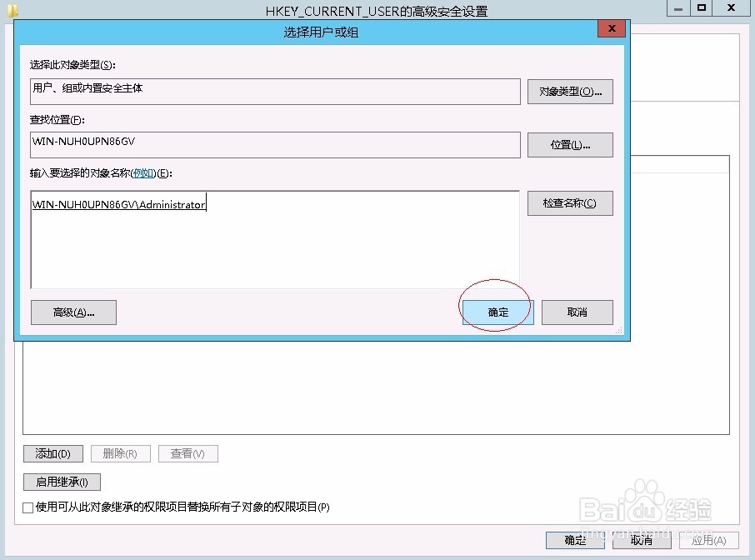Open the 位置(L)... chooser
The height and width of the screenshot is (560, 755).
(570, 144)
